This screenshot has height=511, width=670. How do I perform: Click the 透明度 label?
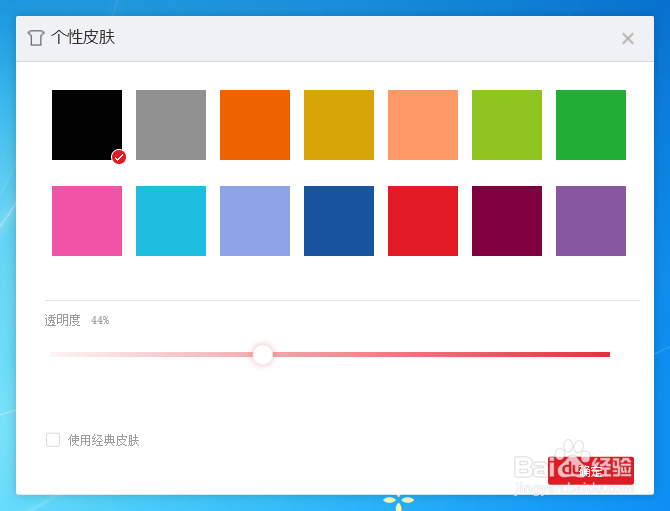point(62,320)
